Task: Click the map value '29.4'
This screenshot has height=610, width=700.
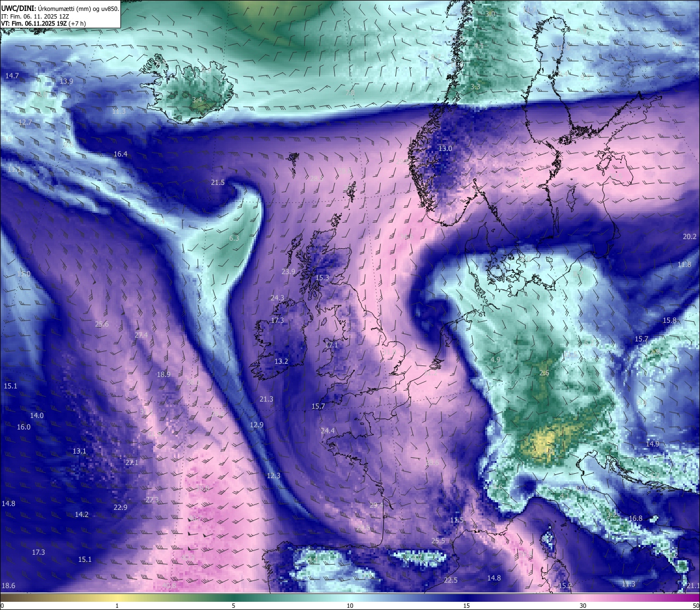Action: coord(376,506)
